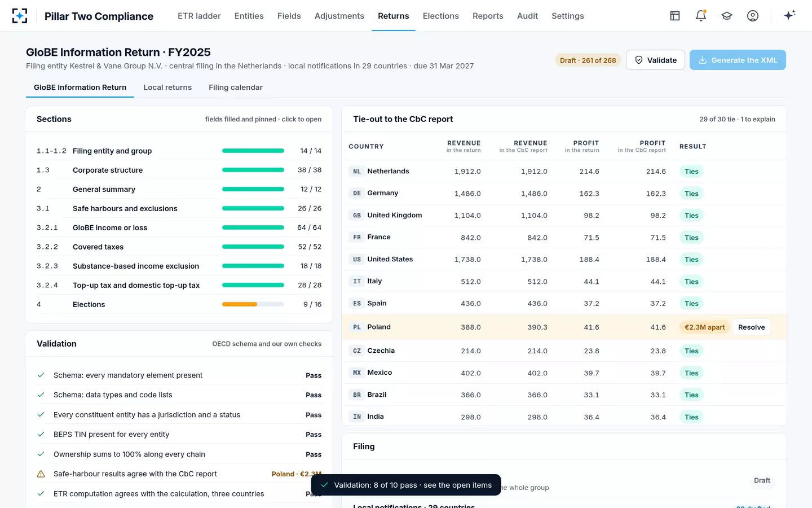Open section 1.3 Corporate structure

pos(179,170)
